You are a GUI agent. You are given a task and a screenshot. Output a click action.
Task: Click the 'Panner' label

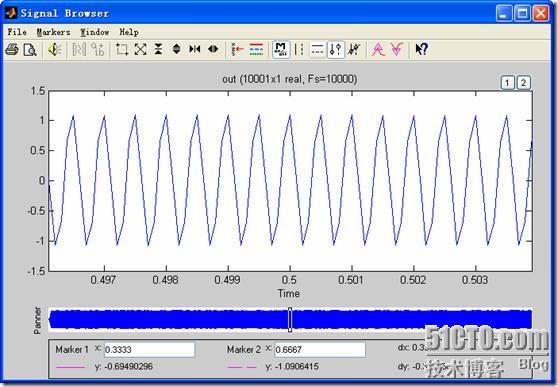[x=37, y=320]
